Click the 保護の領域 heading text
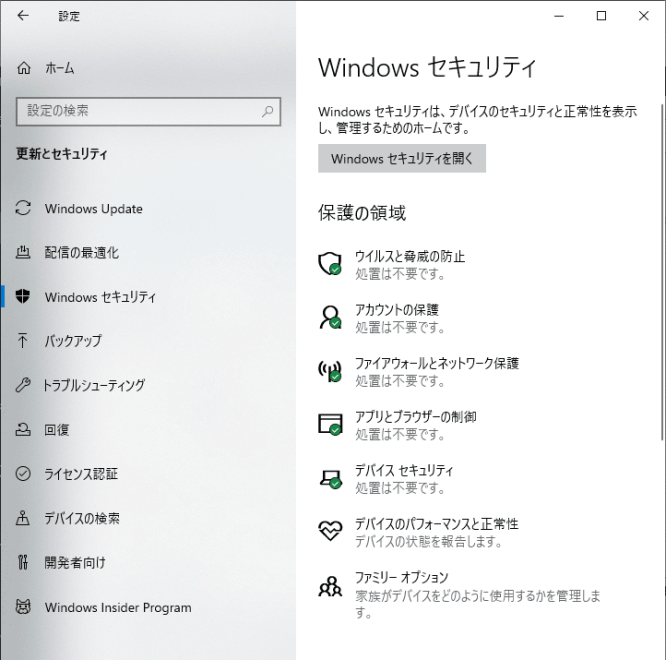The width and height of the screenshot is (666, 660). coord(362,212)
